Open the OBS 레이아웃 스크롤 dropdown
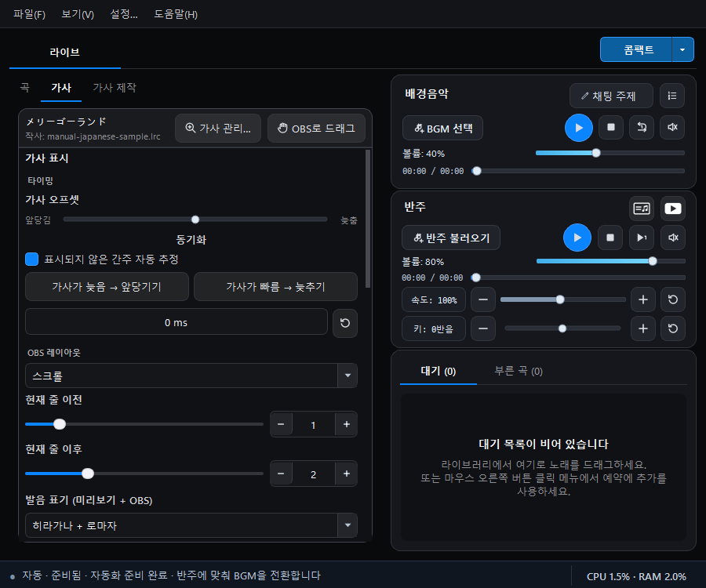706x588 pixels. tap(191, 376)
